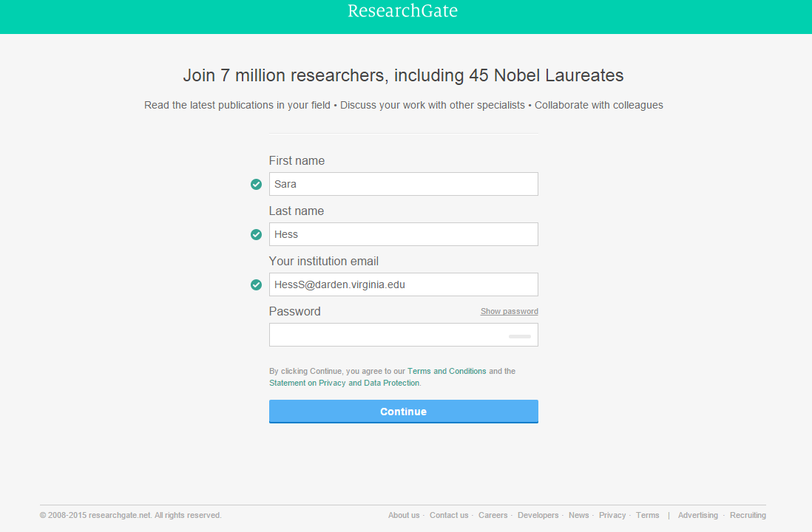Screen dimensions: 812x532
Task: Click the institution email input field
Action: pyautogui.click(x=403, y=284)
